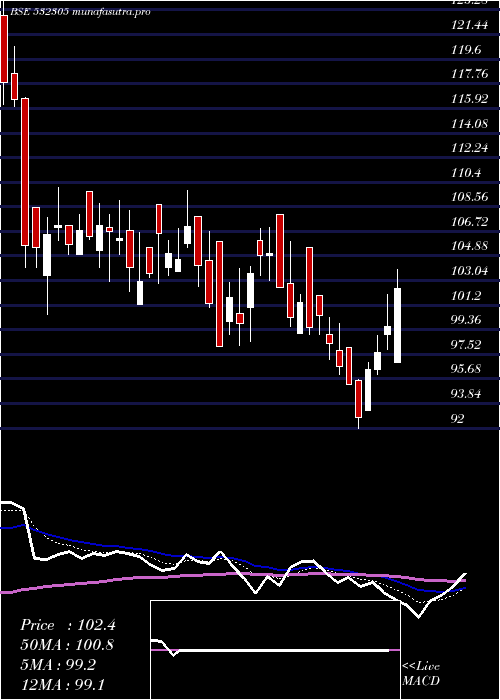Click the 115.92 price axis label
This screenshot has width=500, height=700.
pyautogui.click(x=469, y=99)
